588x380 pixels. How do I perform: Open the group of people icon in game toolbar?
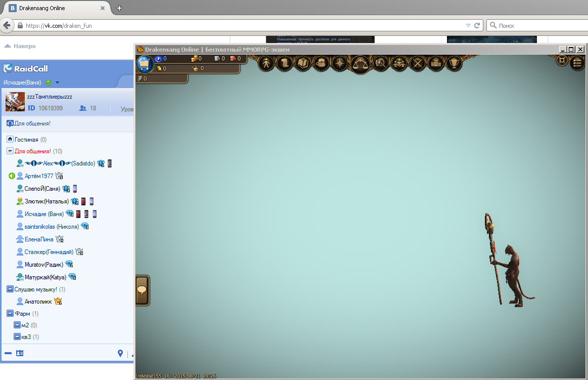click(x=399, y=63)
